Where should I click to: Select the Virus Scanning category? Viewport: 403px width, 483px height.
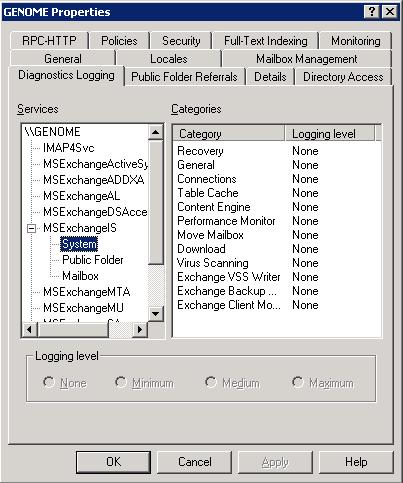(277, 263)
